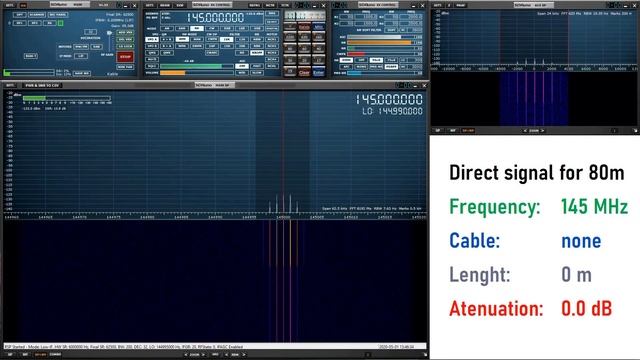640x360 pixels.
Task: Select COMBO view tab in Main SP
Action: pyautogui.click(x=55, y=354)
